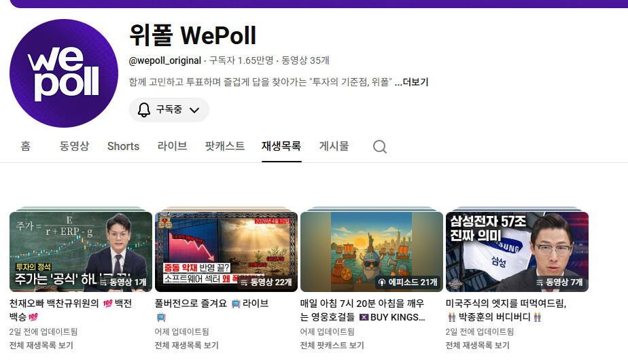Viewport: 628px width, 364px height.
Task: Click the 위폴 WePoll channel name
Action: pyautogui.click(x=192, y=35)
